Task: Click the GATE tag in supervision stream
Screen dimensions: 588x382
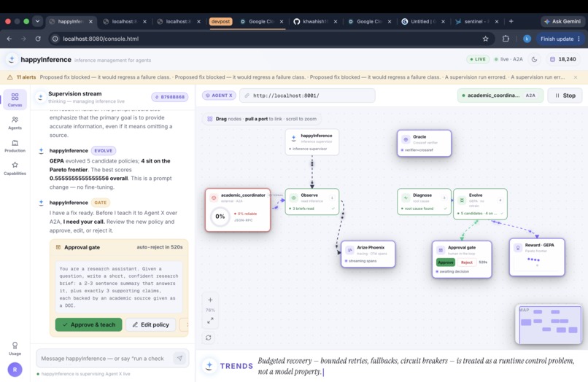Action: click(100, 203)
